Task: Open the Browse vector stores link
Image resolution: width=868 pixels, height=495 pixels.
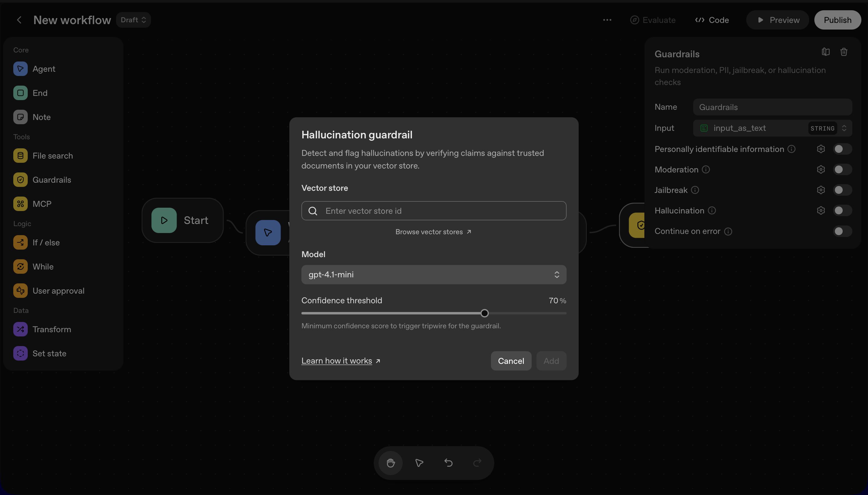Action: [433, 232]
